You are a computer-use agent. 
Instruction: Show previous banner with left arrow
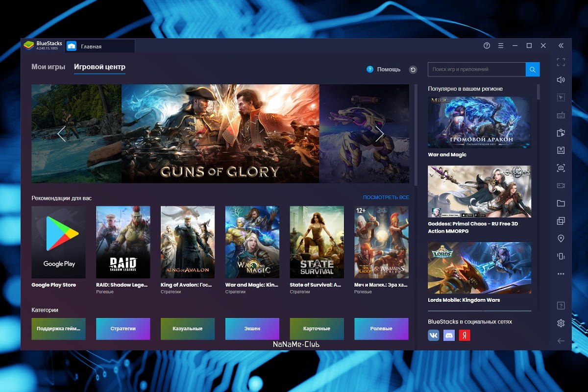pyautogui.click(x=61, y=134)
